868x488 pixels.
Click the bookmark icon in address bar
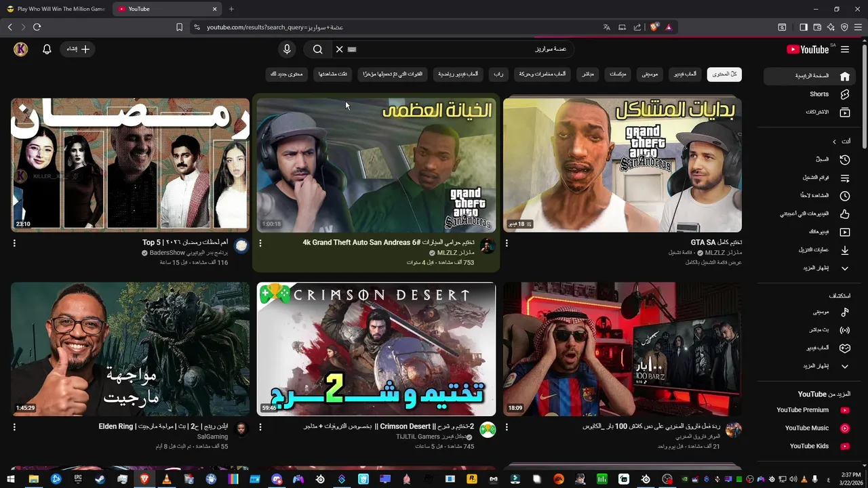[179, 27]
